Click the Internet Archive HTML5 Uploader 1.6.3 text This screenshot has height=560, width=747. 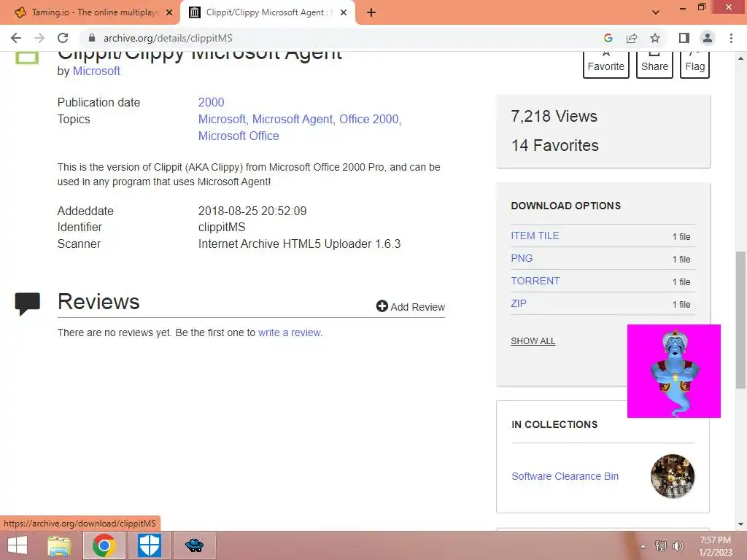tap(299, 244)
